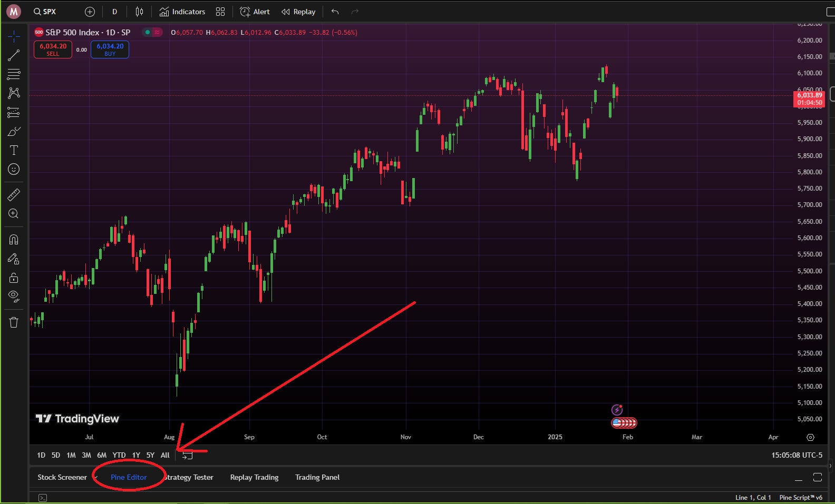Open chart price scale settings gear
Screen dimensions: 835x504
(811, 437)
